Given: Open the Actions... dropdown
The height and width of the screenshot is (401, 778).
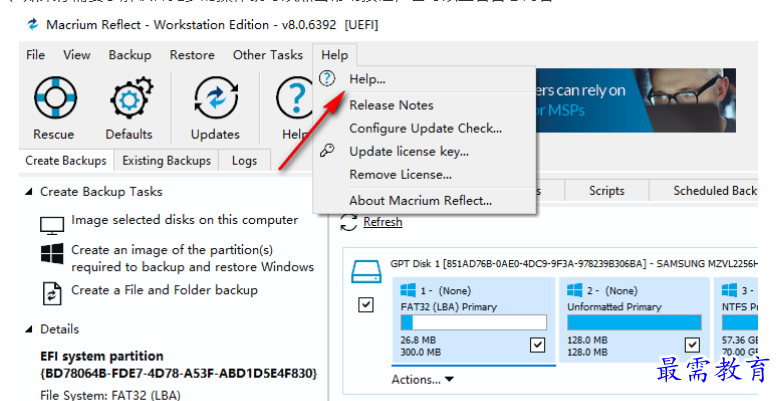Looking at the screenshot, I should [422, 380].
